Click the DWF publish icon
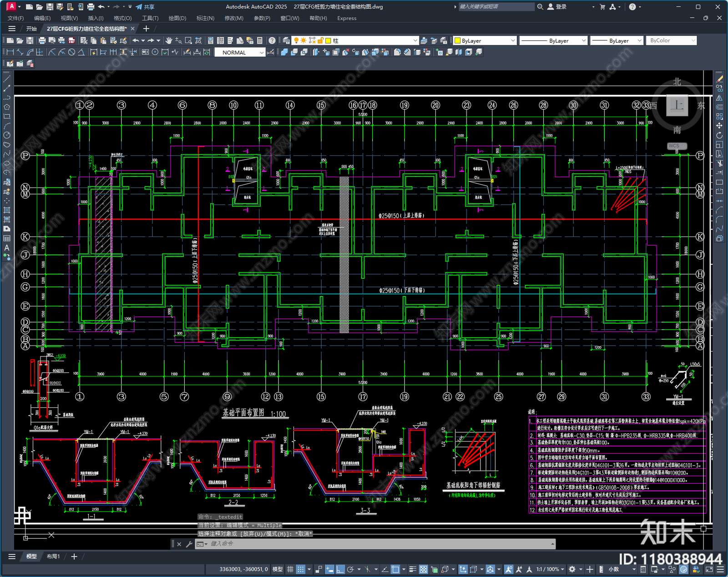The width and height of the screenshot is (728, 577). [71, 40]
